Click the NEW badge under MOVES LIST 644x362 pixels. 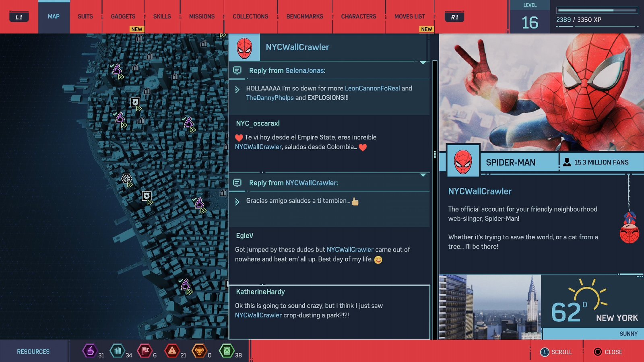[x=427, y=29]
